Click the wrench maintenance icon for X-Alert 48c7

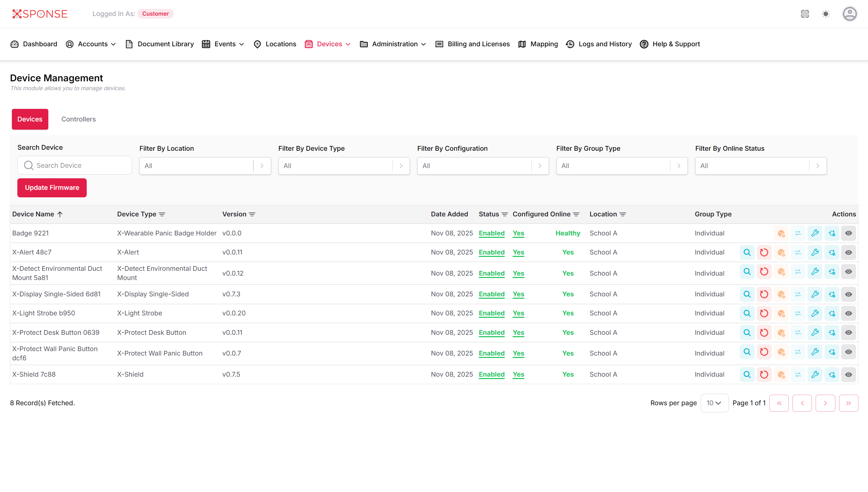pyautogui.click(x=815, y=252)
